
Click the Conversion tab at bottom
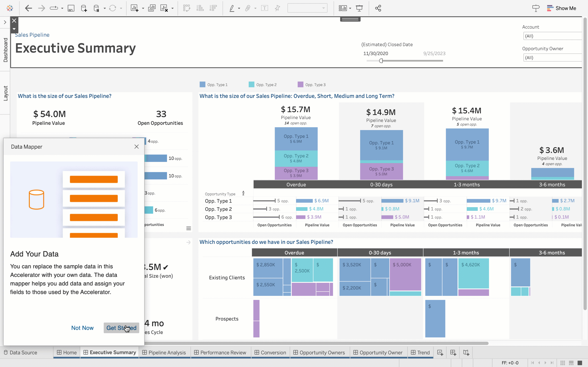click(273, 352)
